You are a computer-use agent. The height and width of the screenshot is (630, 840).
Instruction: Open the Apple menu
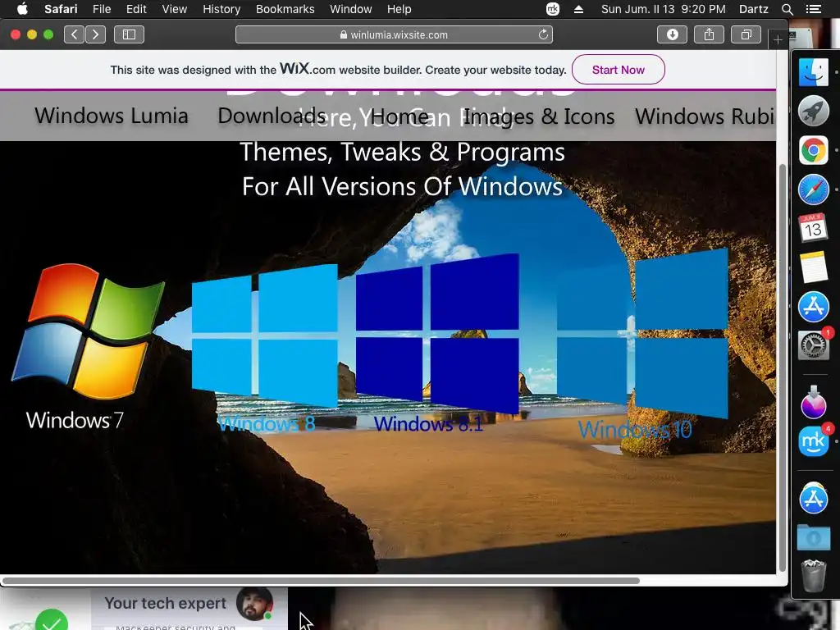point(22,9)
